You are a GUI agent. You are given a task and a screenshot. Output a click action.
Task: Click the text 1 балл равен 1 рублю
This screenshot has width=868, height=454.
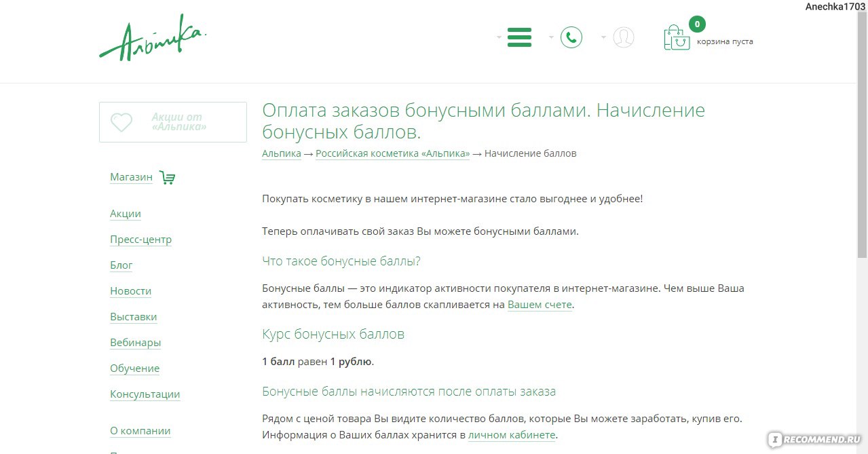click(x=318, y=362)
